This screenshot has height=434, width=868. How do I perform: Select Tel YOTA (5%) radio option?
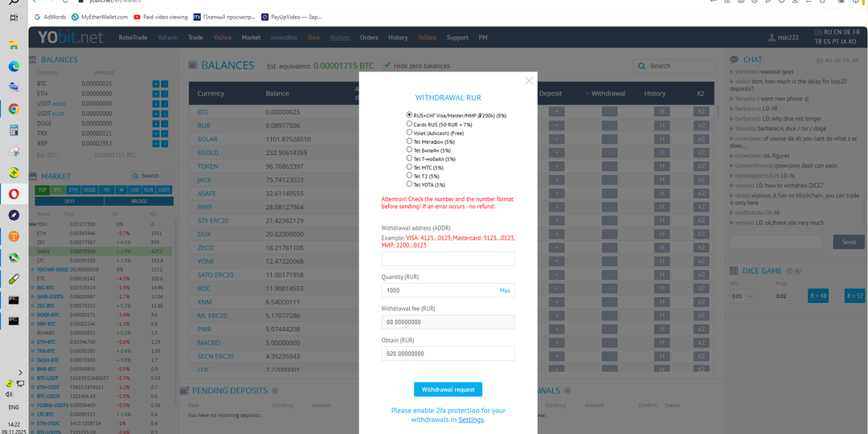(409, 184)
